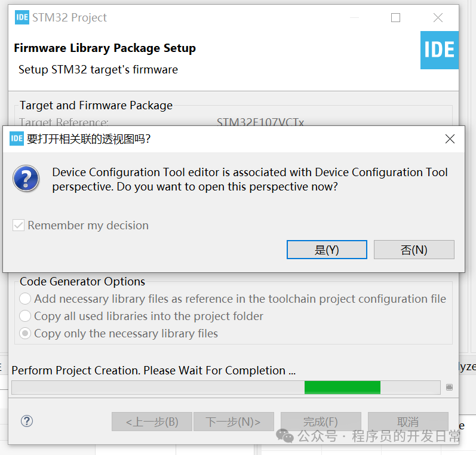Click the blue question mark dialog icon
This screenshot has height=455, width=476.
(x=26, y=179)
